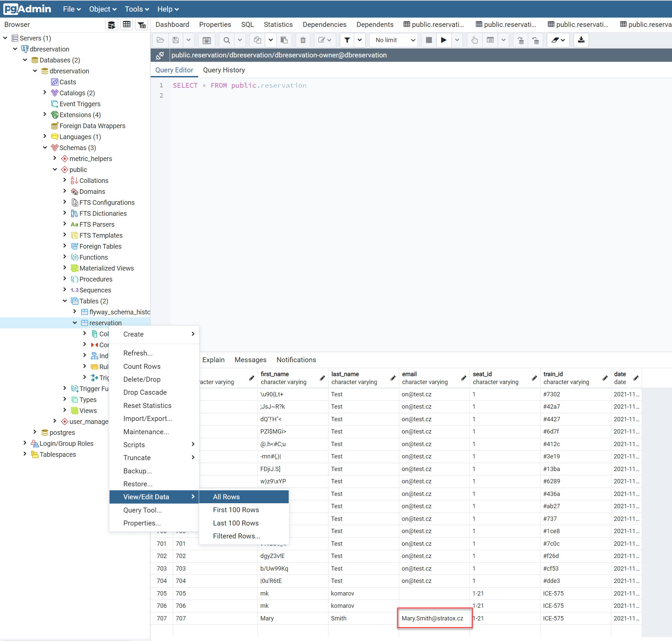
Task: Click the Explain hand icon
Action: [475, 40]
